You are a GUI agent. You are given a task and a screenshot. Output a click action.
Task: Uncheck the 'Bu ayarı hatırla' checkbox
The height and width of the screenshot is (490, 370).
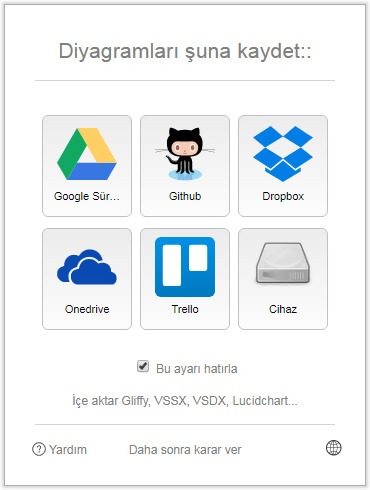coord(143,366)
